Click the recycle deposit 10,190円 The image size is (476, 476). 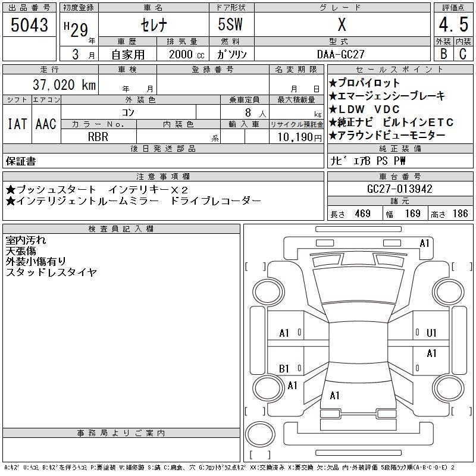299,137
